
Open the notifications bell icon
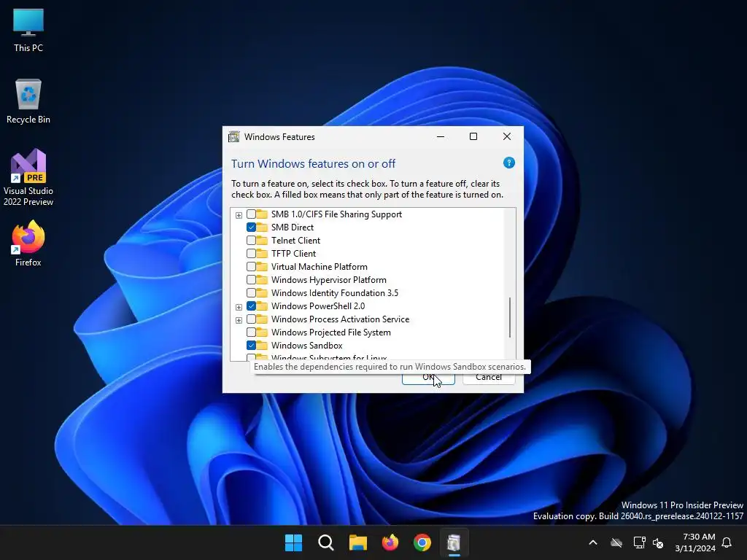pos(727,542)
